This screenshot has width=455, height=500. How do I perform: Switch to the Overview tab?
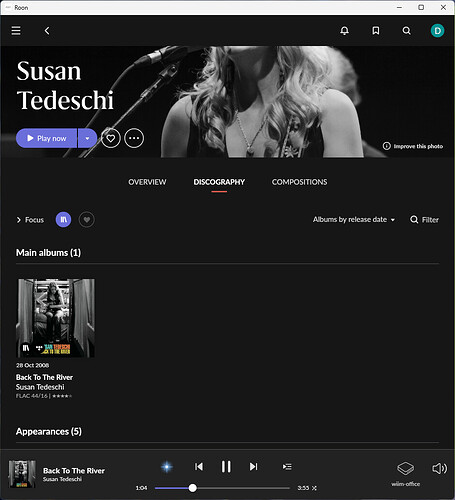[147, 182]
